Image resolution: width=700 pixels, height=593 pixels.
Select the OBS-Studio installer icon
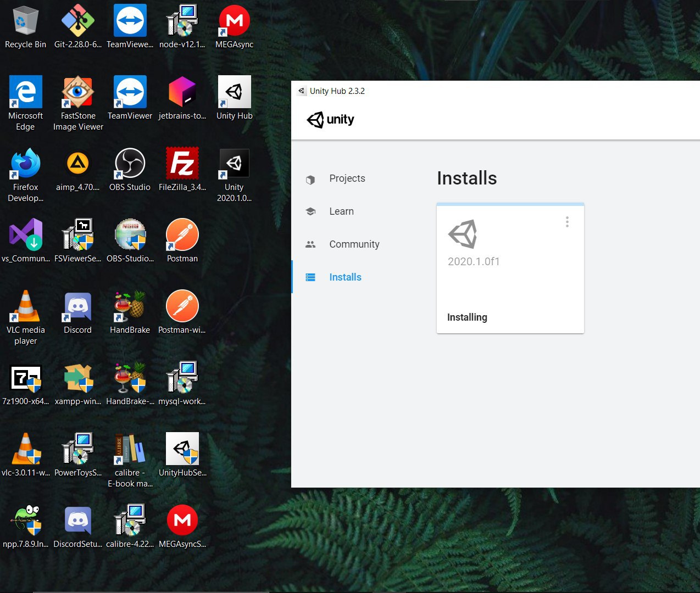click(x=130, y=240)
